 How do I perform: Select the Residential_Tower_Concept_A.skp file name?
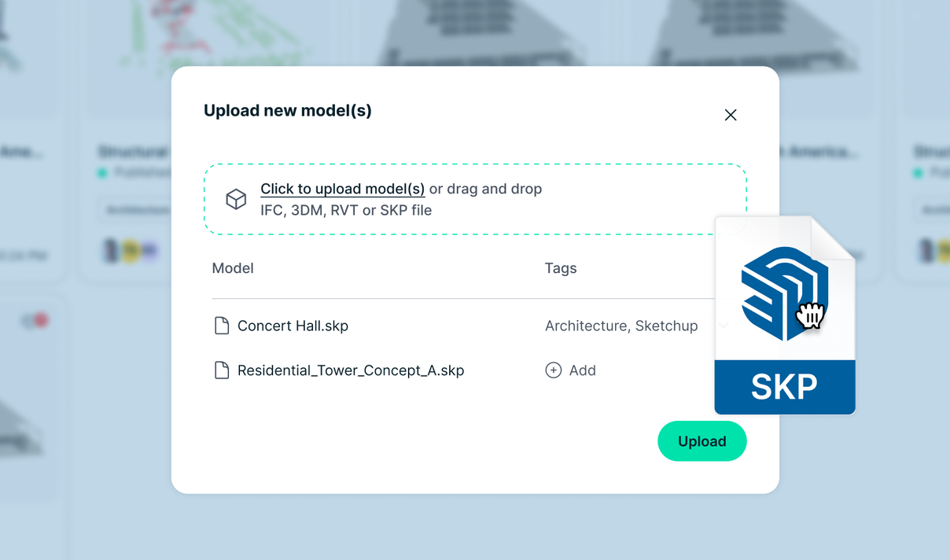(x=351, y=370)
